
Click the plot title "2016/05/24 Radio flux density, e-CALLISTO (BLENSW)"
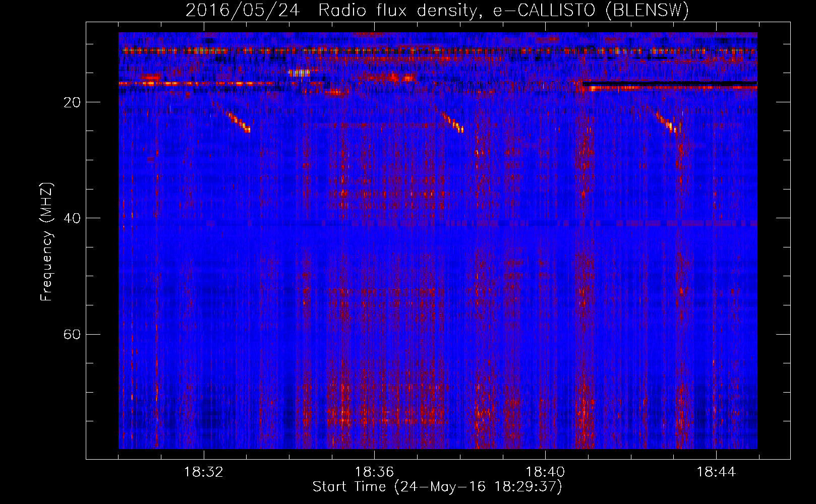pos(437,10)
